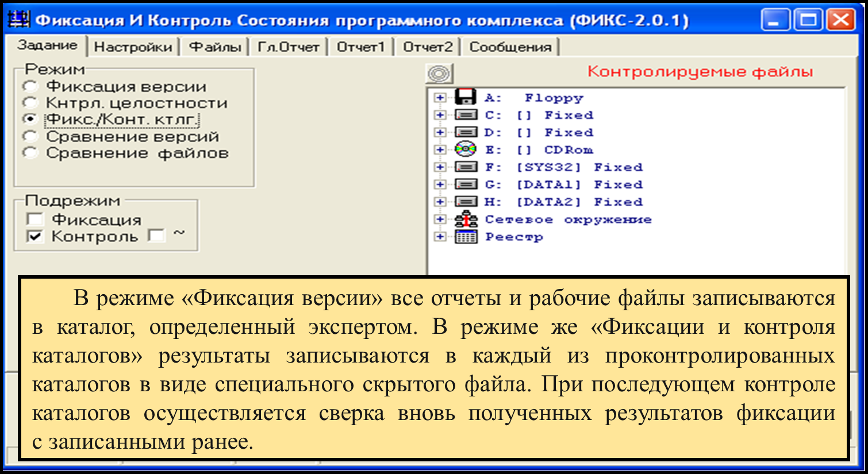868x474 pixels.
Task: Expand the E: CDRom node
Action: (x=440, y=149)
